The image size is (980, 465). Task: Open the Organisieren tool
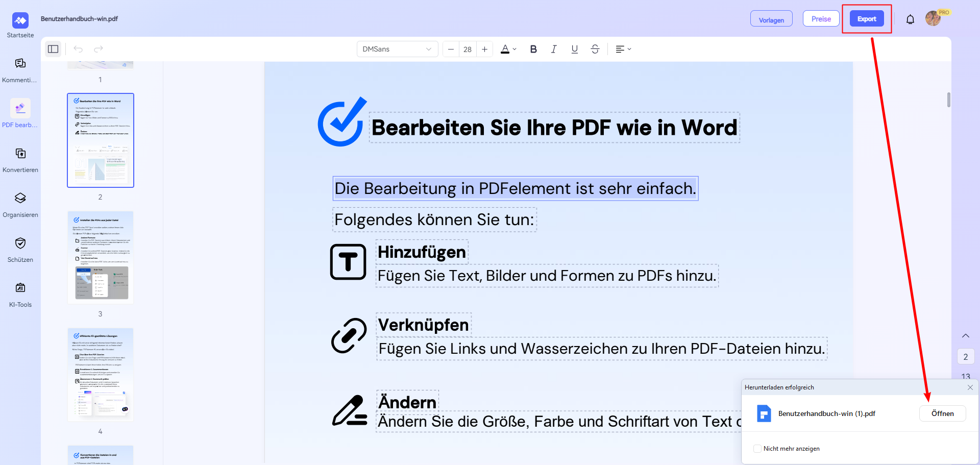pos(20,204)
